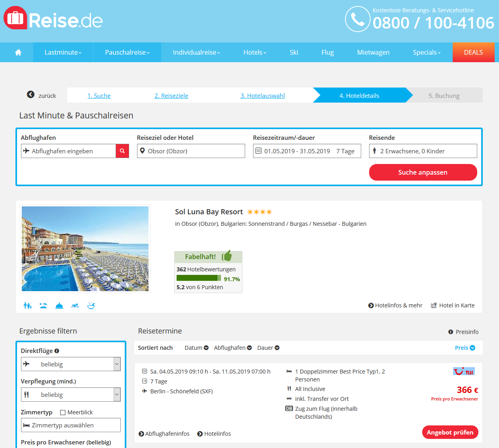
Task: Sort results by Dauer
Action: [x=268, y=348]
